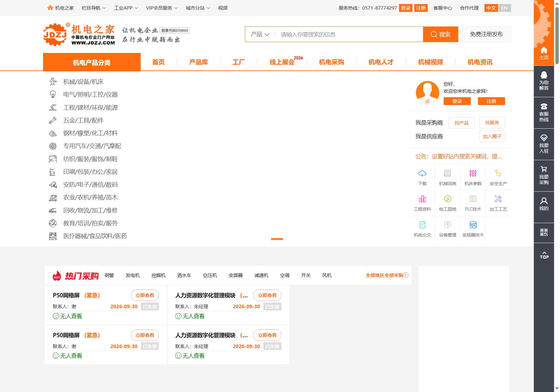
Task: Click 立即查看 for first P50网格屏 listing
Action: [x=145, y=295]
